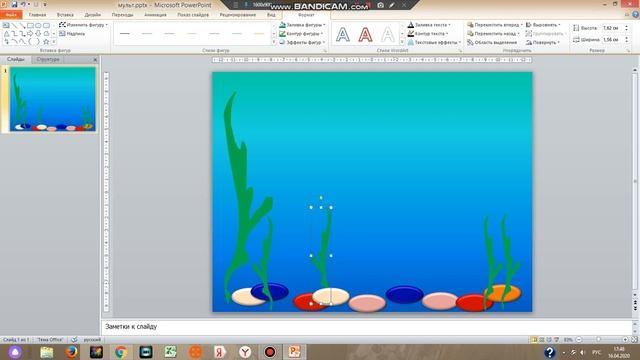Image resolution: width=640 pixels, height=360 pixels.
Task: Open Текстовые эффекты dropdown
Action: pyautogui.click(x=434, y=42)
